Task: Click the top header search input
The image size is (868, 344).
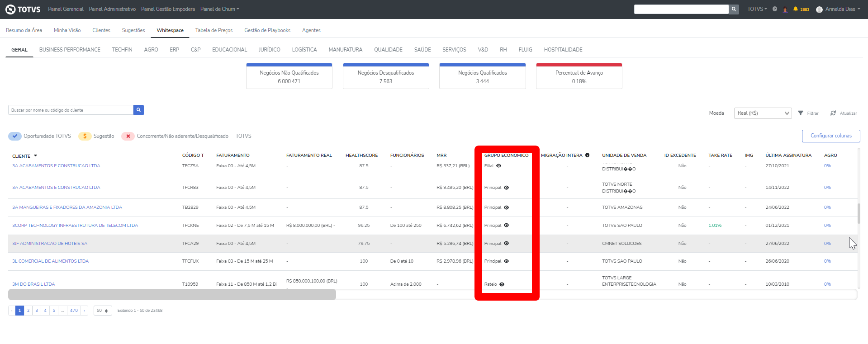Action: pos(681,9)
